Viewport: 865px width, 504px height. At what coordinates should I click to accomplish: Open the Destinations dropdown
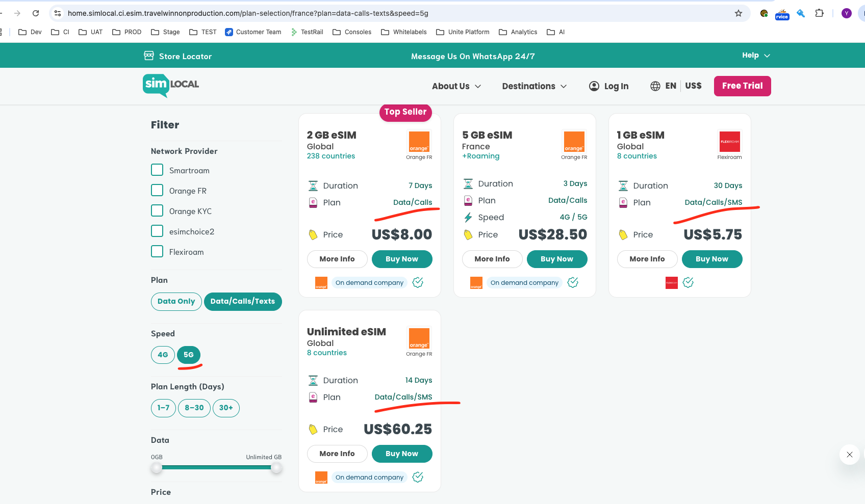pos(534,86)
